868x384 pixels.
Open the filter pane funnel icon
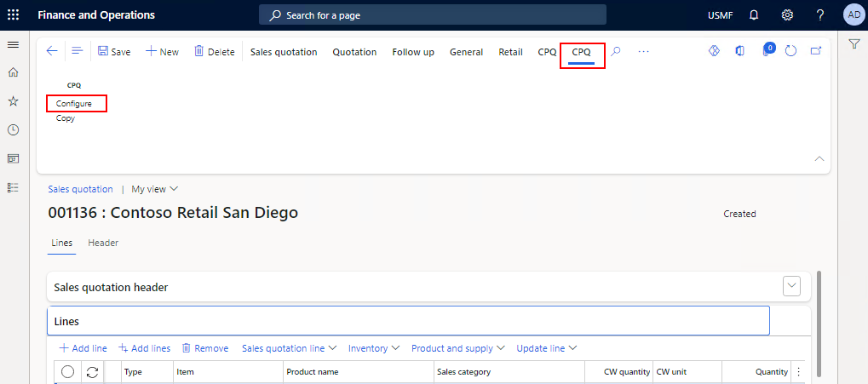point(854,44)
